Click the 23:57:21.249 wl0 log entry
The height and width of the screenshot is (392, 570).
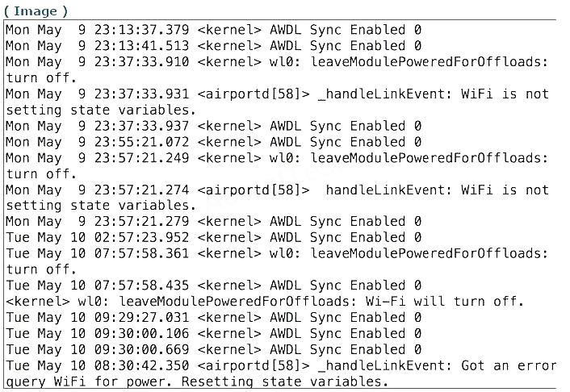(277, 158)
